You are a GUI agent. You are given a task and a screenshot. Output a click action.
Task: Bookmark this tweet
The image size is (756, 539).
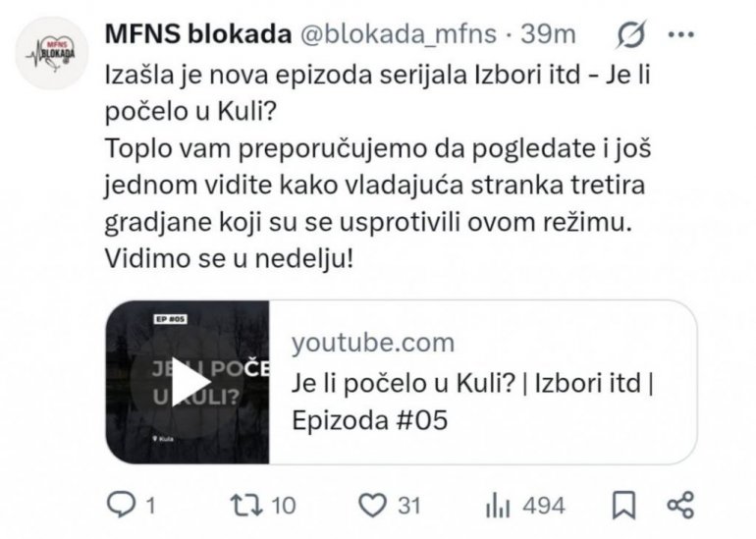click(x=623, y=506)
